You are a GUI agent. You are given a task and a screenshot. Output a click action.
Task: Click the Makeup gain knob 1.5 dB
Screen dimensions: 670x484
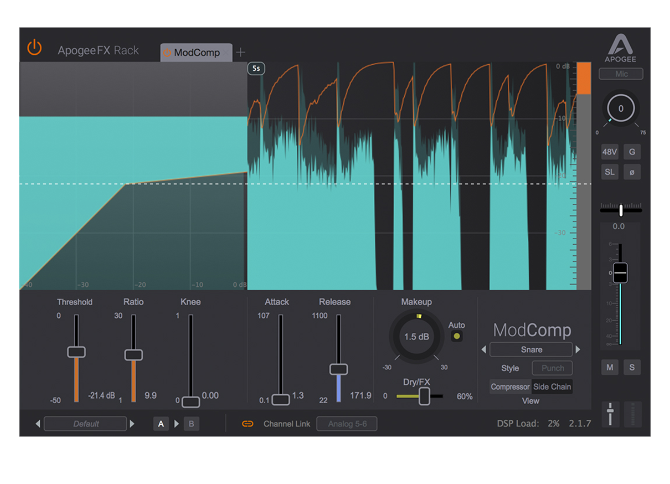coord(417,337)
